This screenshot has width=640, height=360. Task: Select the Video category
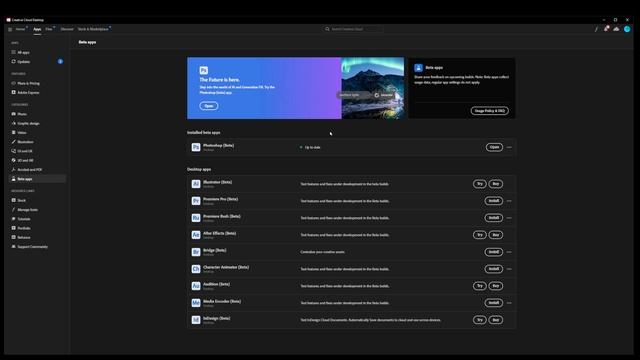coord(37,133)
